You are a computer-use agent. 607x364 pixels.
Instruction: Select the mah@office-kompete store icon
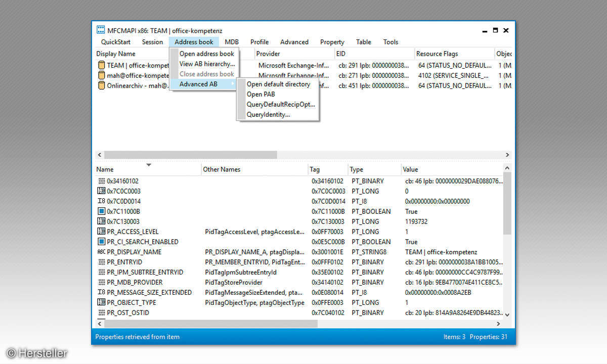(x=101, y=75)
